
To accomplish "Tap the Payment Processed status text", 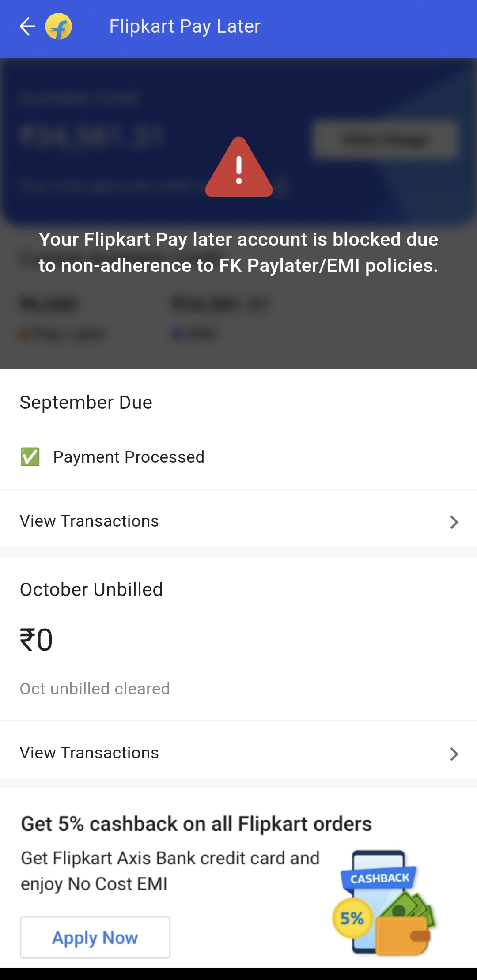I will (x=129, y=457).
